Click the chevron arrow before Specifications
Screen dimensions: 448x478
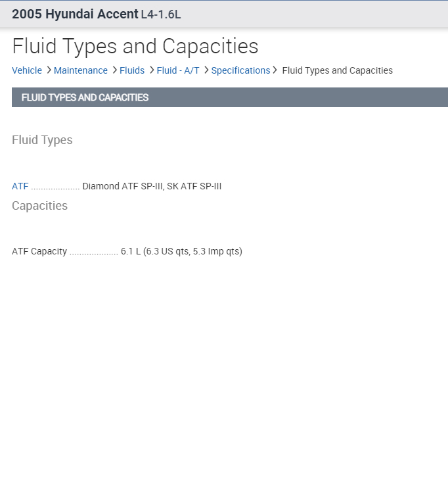click(206, 70)
